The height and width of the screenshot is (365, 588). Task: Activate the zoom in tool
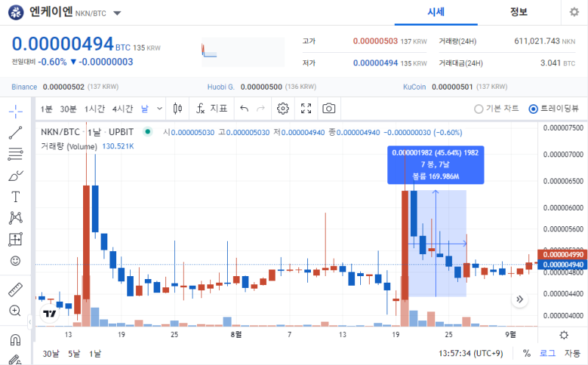15,311
